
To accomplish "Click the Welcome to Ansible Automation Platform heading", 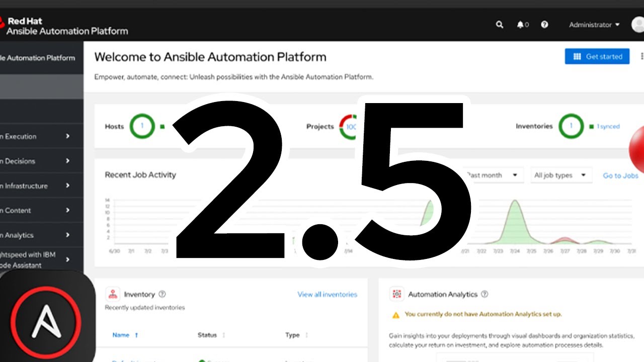I will (210, 57).
